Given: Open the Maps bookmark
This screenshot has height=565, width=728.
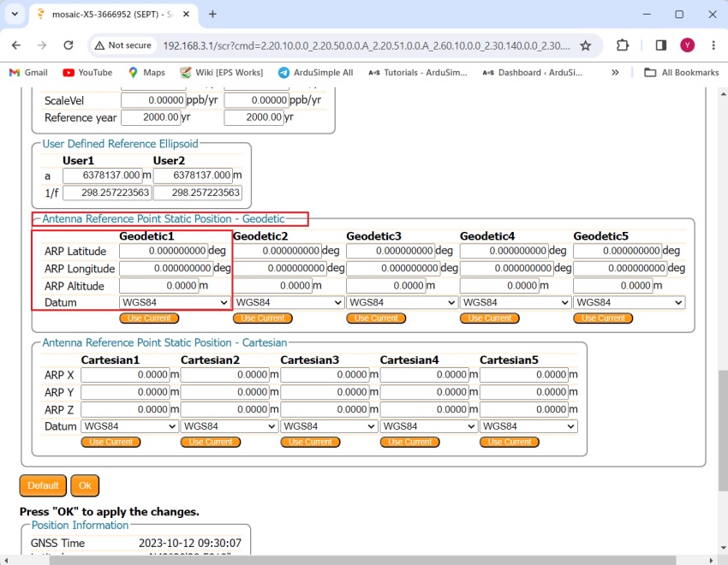Looking at the screenshot, I should point(146,73).
